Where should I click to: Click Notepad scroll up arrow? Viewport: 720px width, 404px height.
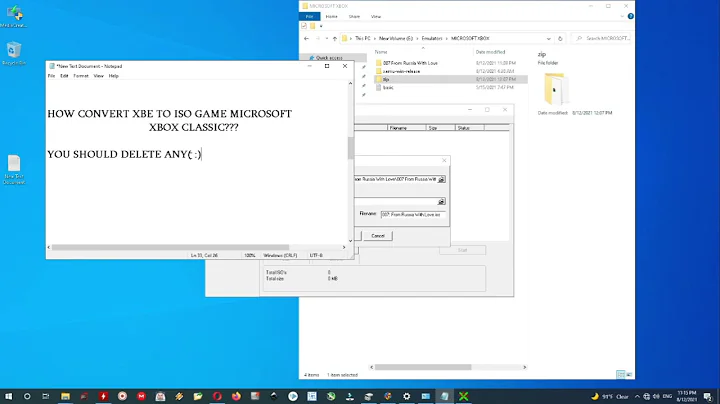pyautogui.click(x=350, y=84)
